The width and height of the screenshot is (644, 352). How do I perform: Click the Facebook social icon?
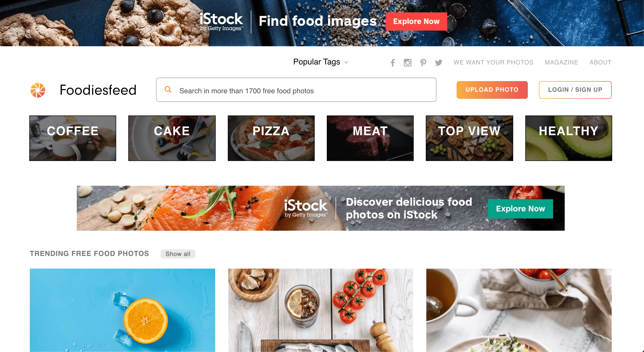point(392,62)
